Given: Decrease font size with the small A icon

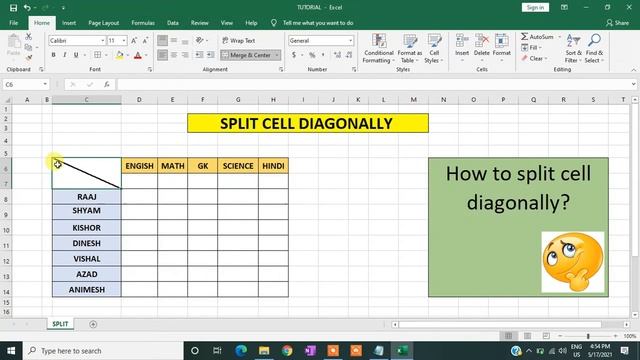Looking at the screenshot, I should coord(145,40).
